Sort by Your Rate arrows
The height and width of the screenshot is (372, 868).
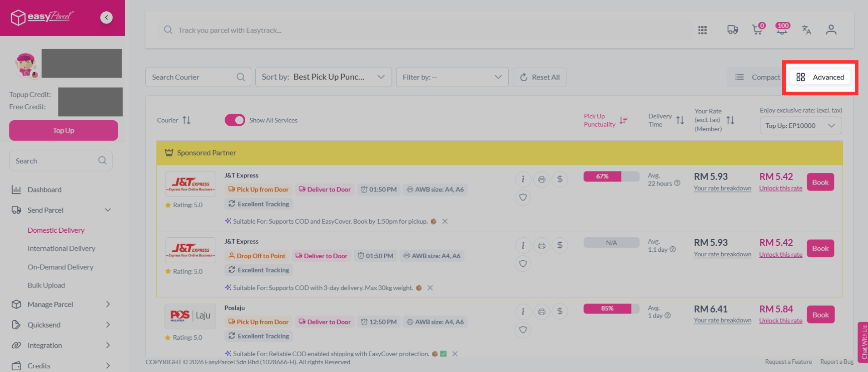click(x=730, y=120)
